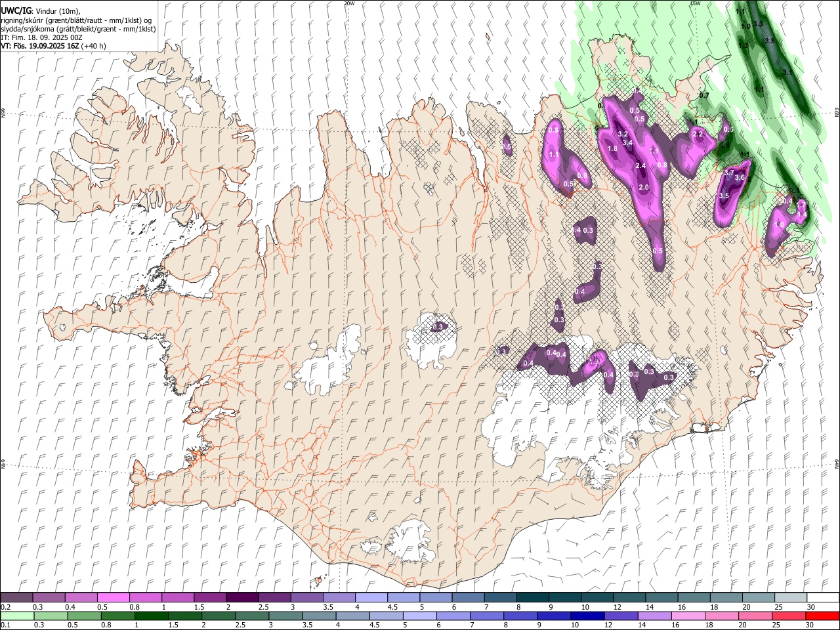Click the offshore rain value '3.8'
The height and width of the screenshot is (630, 840).
point(770,41)
